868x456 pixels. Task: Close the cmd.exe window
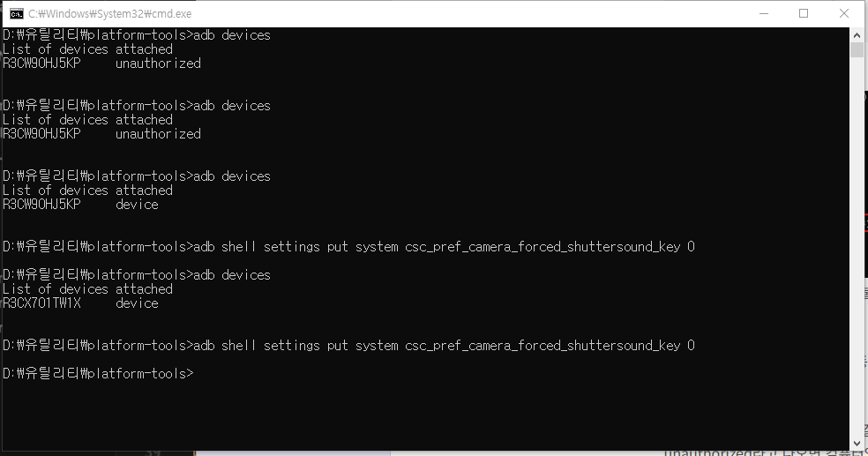pos(844,13)
